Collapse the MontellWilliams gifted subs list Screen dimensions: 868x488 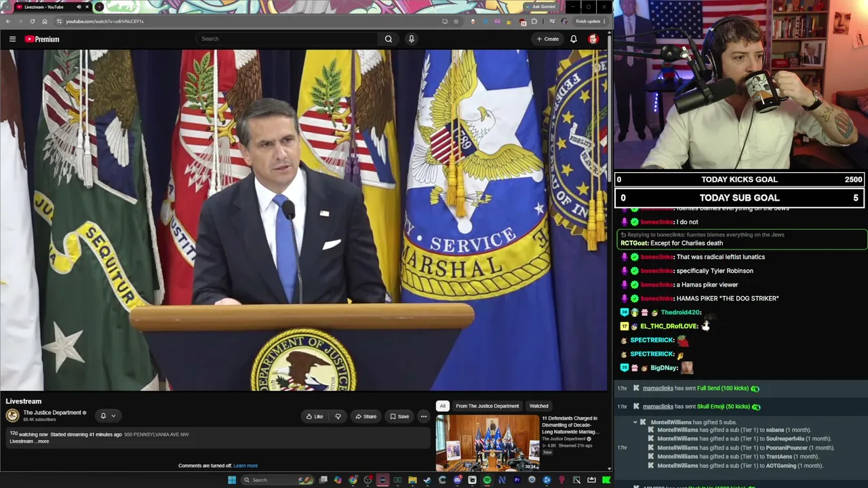635,422
